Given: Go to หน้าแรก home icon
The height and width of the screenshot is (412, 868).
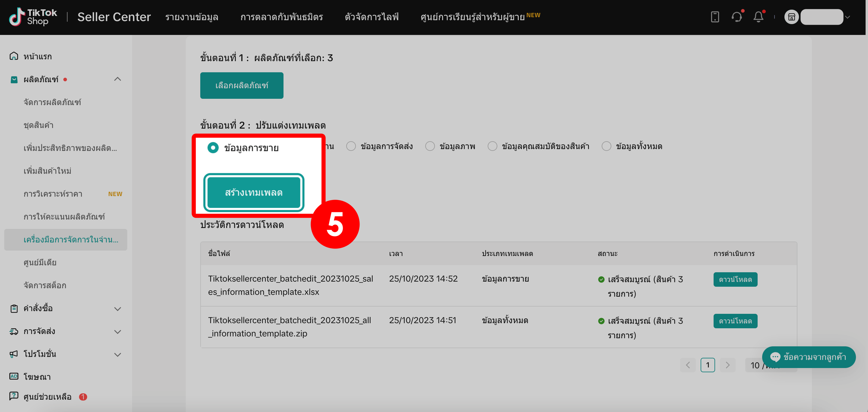Looking at the screenshot, I should click(x=14, y=56).
